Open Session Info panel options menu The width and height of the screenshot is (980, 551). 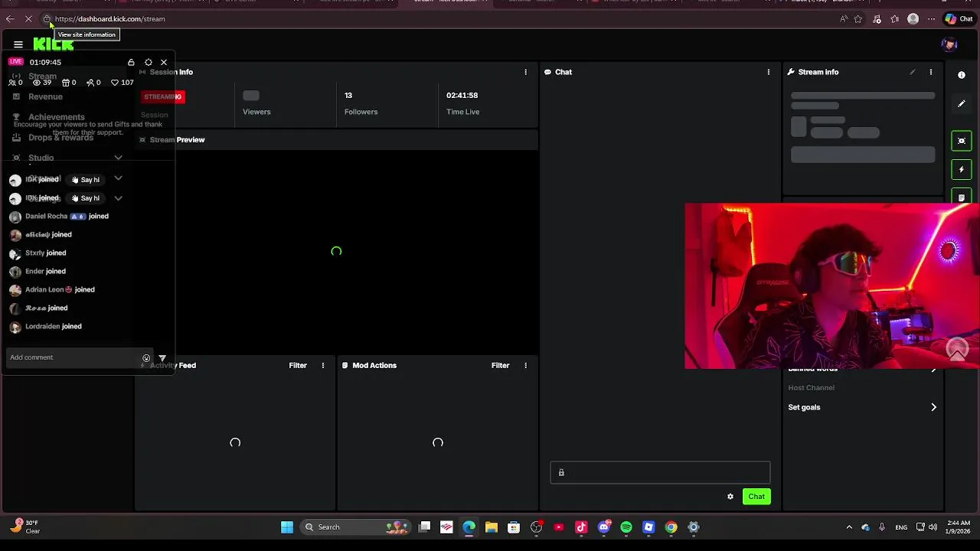pos(525,72)
